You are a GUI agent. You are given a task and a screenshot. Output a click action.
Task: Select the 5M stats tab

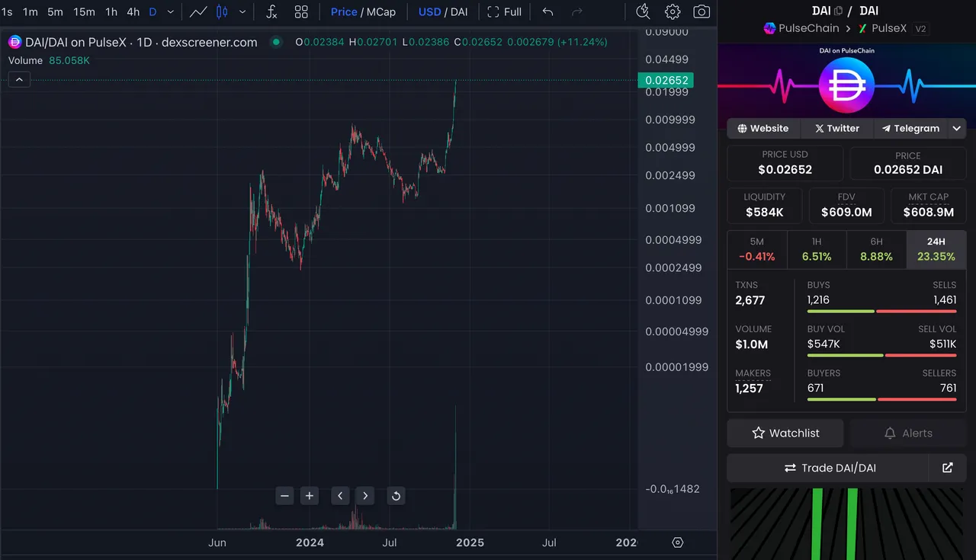(757, 249)
